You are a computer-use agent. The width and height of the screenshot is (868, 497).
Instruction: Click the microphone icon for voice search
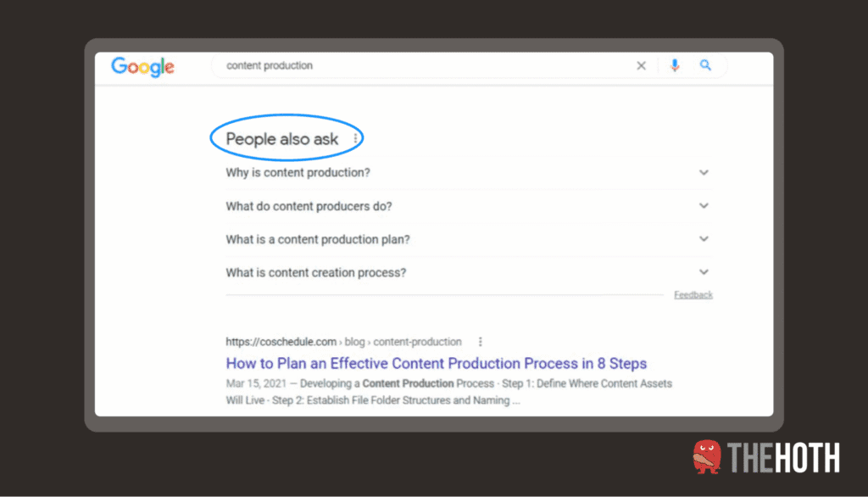pyautogui.click(x=674, y=65)
